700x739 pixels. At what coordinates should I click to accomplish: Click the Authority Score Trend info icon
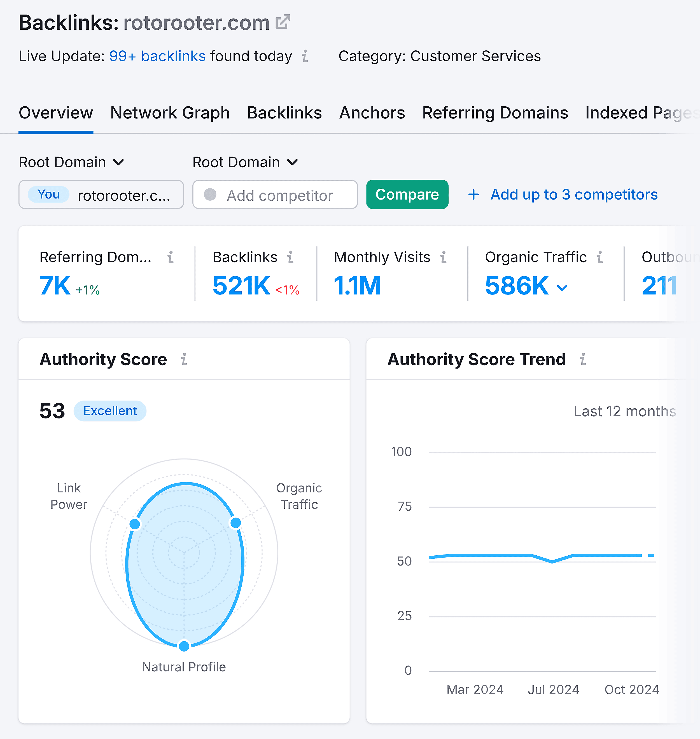point(583,360)
